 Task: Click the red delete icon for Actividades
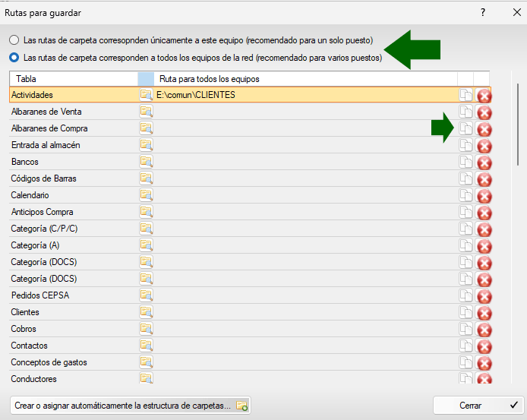(x=483, y=96)
